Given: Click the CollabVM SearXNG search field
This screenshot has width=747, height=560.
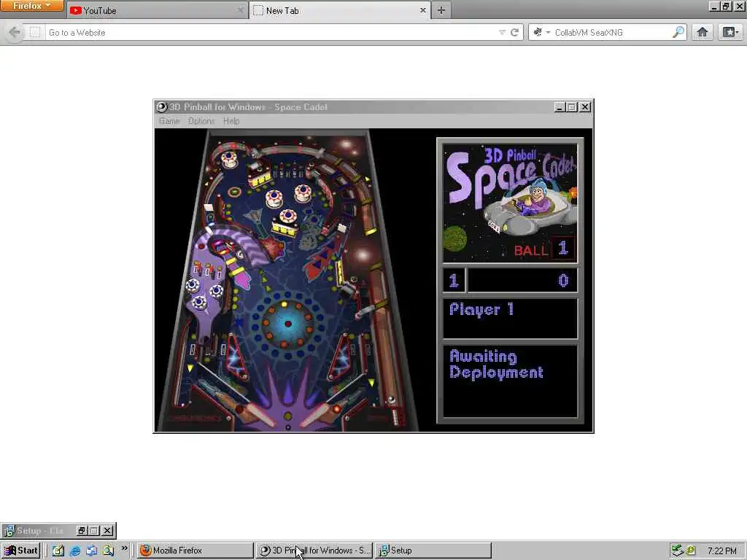Looking at the screenshot, I should [612, 32].
